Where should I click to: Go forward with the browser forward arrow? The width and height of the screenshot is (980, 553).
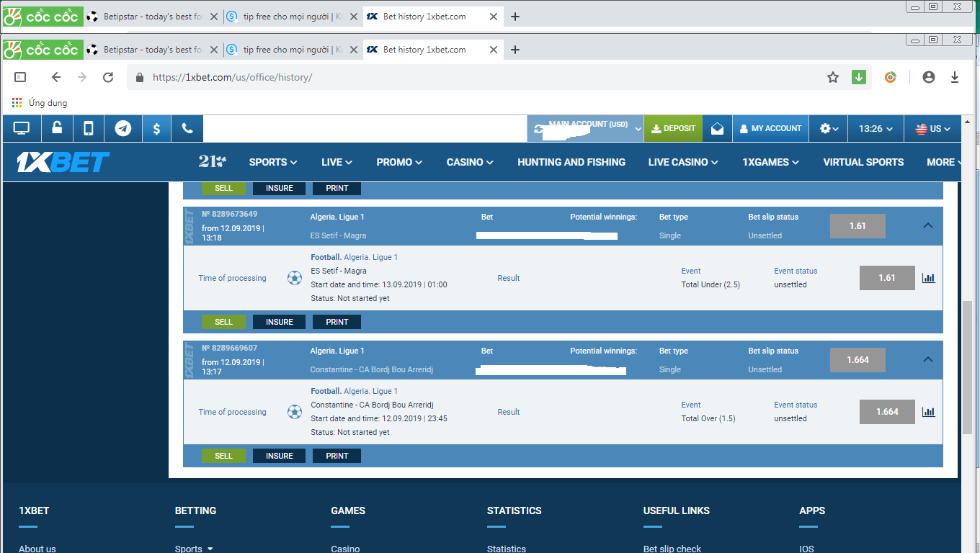click(x=82, y=77)
